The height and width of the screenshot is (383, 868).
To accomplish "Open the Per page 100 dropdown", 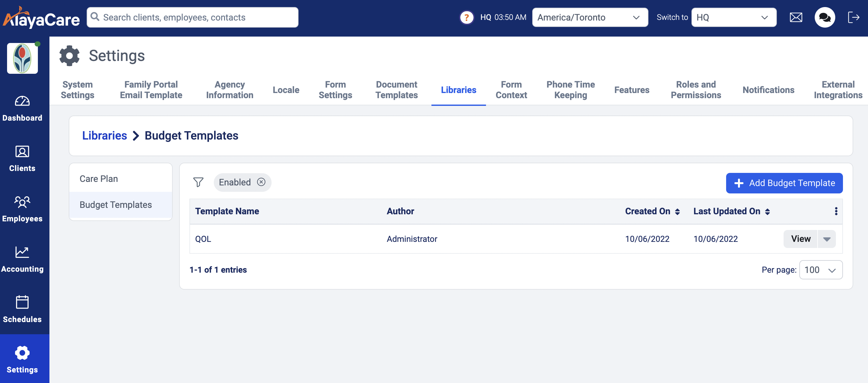I will coord(820,270).
